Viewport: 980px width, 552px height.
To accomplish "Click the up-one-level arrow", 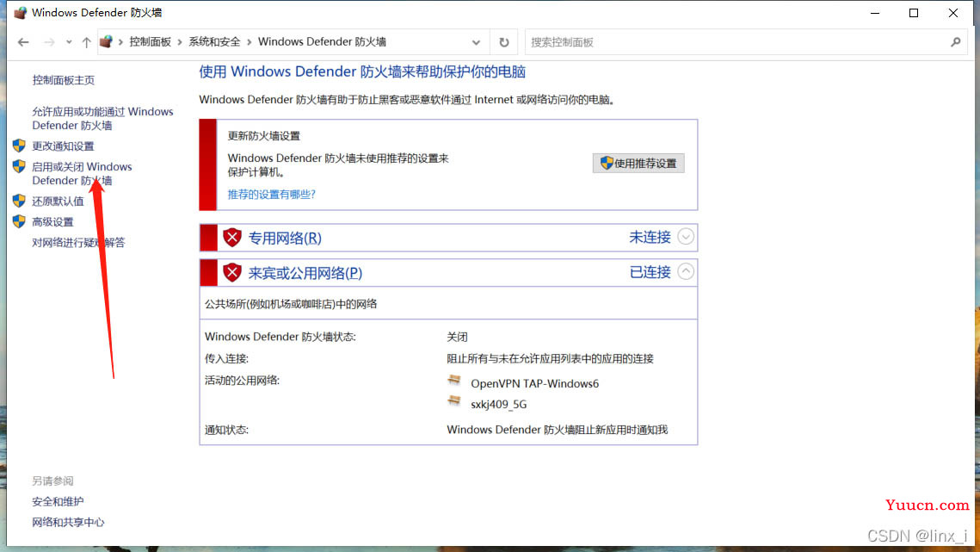I will [x=86, y=42].
